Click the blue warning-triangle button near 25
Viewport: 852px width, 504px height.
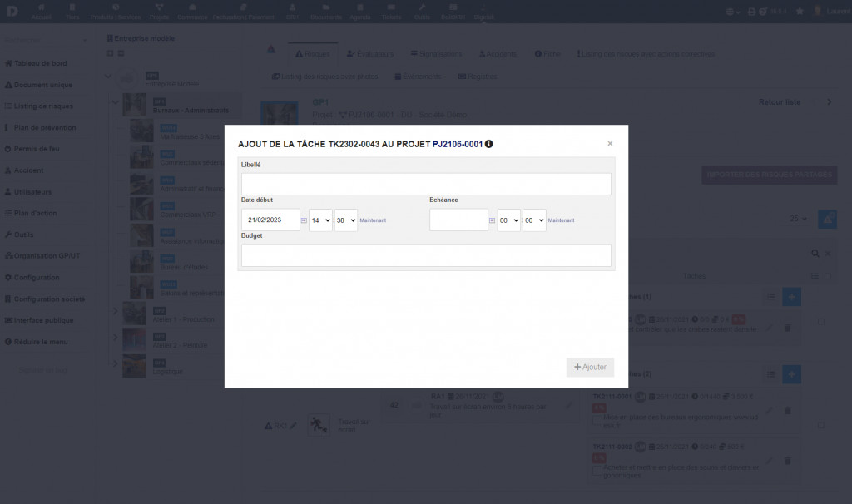click(828, 220)
